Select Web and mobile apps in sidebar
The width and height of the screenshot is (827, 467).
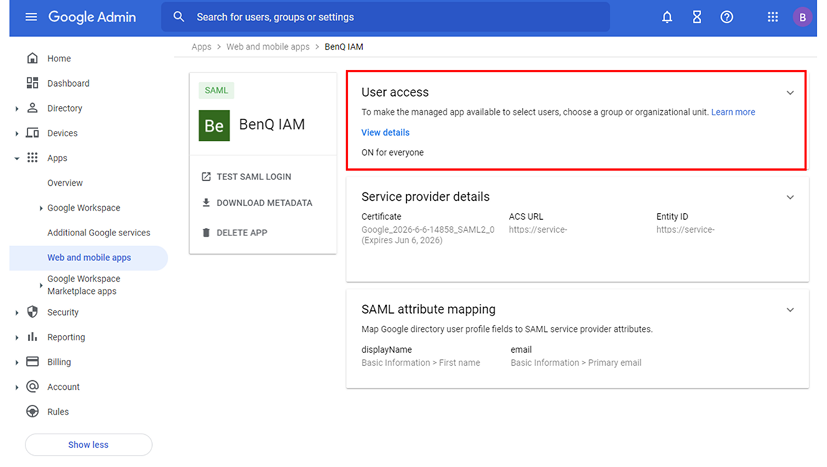click(x=89, y=258)
